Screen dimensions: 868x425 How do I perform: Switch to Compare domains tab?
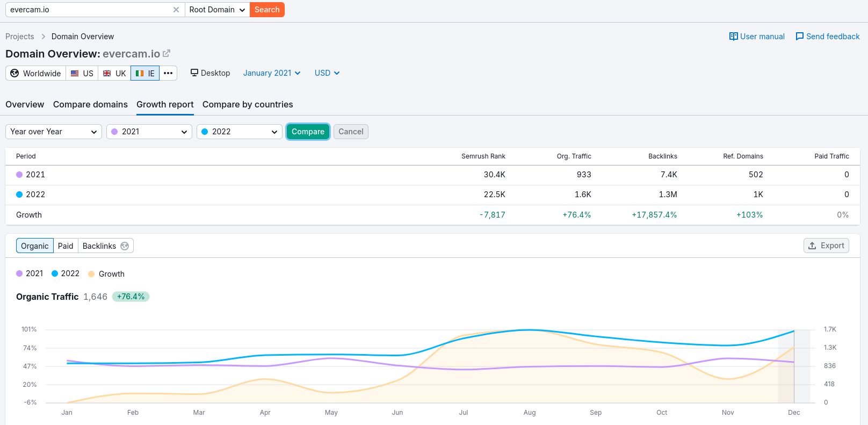[90, 104]
